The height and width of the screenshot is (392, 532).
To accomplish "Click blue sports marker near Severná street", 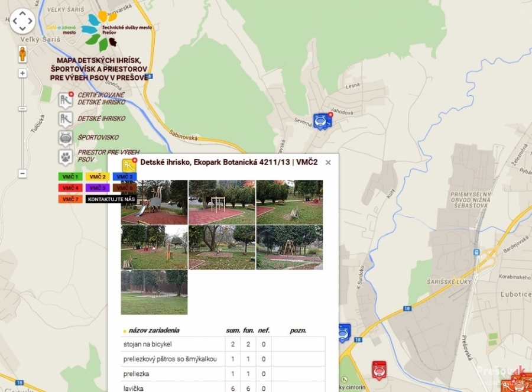I will [322, 121].
